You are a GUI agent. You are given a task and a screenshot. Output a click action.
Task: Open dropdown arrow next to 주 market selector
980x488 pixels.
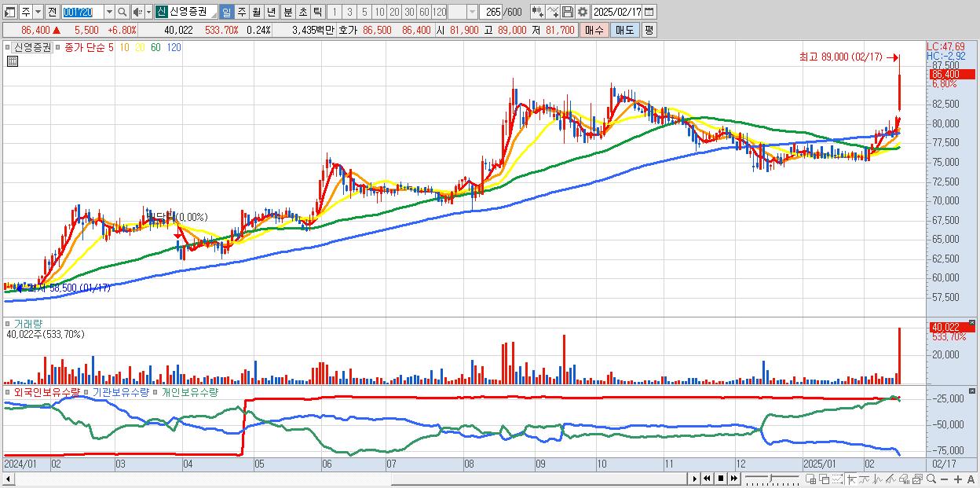point(38,12)
